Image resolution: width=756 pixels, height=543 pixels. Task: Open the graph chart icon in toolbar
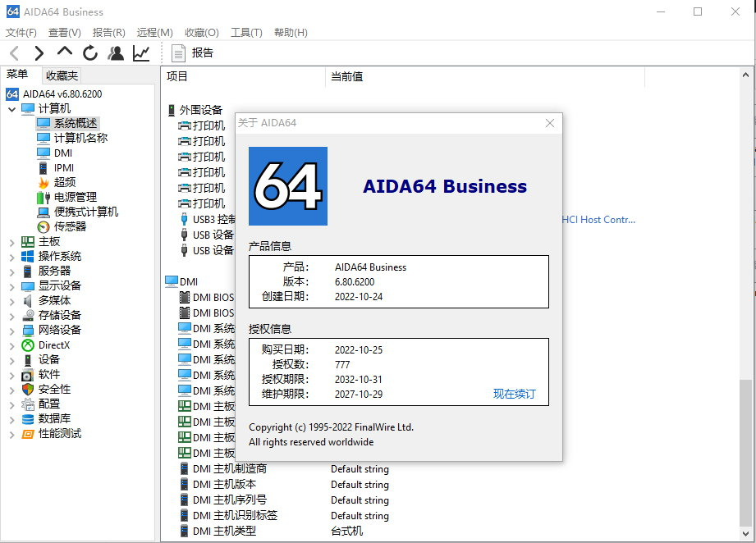point(141,53)
